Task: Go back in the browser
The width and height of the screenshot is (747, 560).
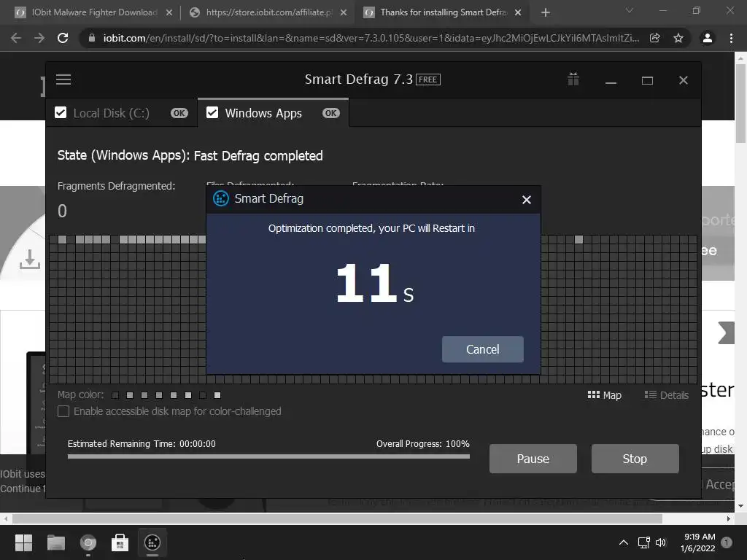Action: pyautogui.click(x=16, y=38)
